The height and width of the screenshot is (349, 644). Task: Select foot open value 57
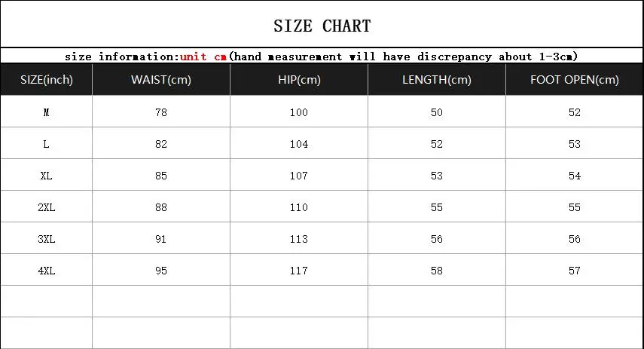point(575,271)
